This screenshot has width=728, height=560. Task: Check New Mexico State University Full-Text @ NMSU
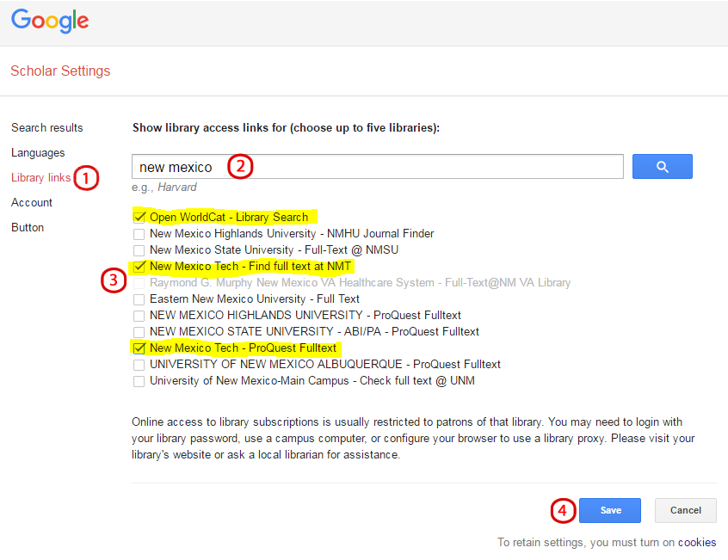(x=139, y=250)
